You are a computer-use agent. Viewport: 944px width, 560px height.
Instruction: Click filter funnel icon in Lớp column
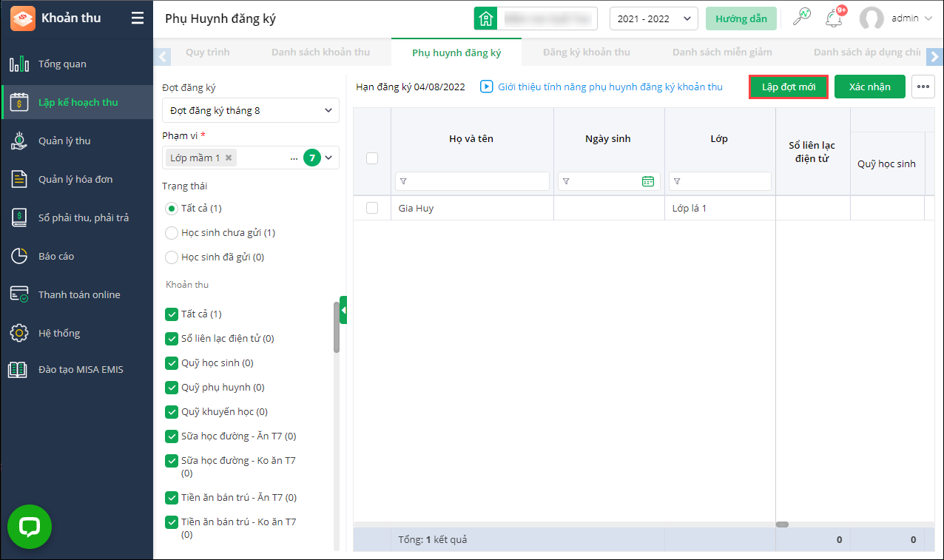677,181
